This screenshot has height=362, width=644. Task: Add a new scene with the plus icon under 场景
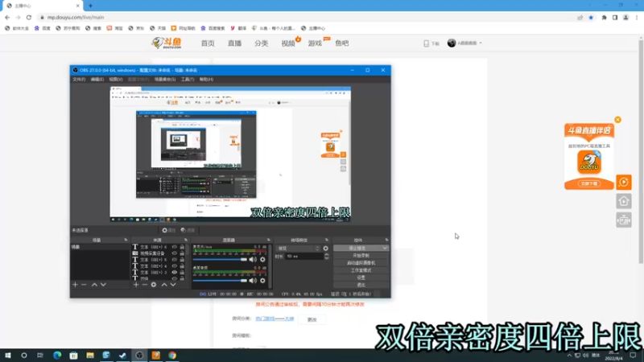click(75, 285)
